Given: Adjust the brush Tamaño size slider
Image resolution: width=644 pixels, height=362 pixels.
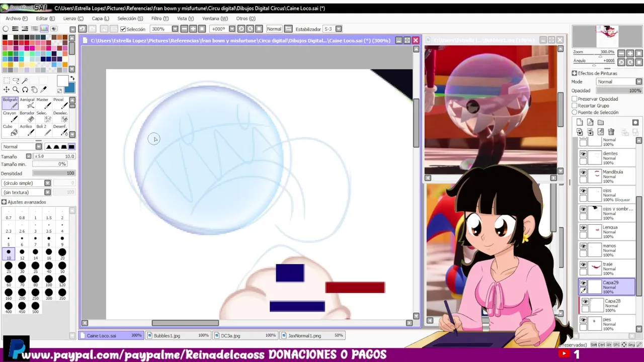Looking at the screenshot, I should [55, 156].
